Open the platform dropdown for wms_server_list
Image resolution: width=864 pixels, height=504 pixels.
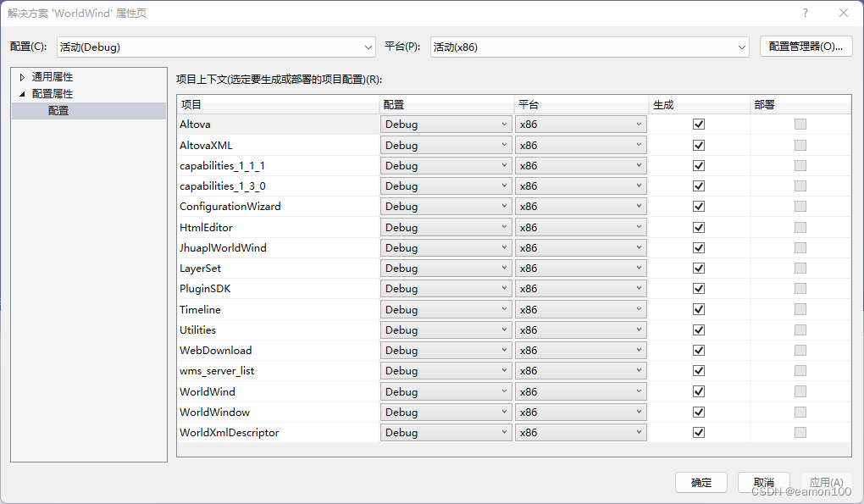click(x=640, y=370)
